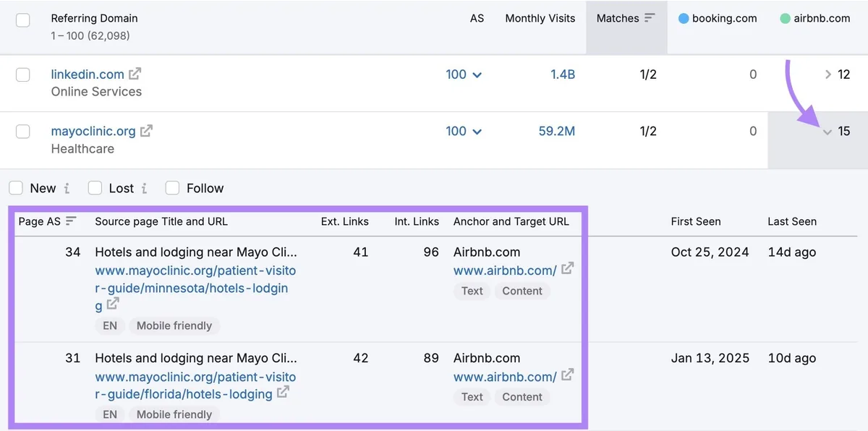This screenshot has width=868, height=431.
Task: Click linkedin.com monthly visits 1.4B
Action: [562, 74]
